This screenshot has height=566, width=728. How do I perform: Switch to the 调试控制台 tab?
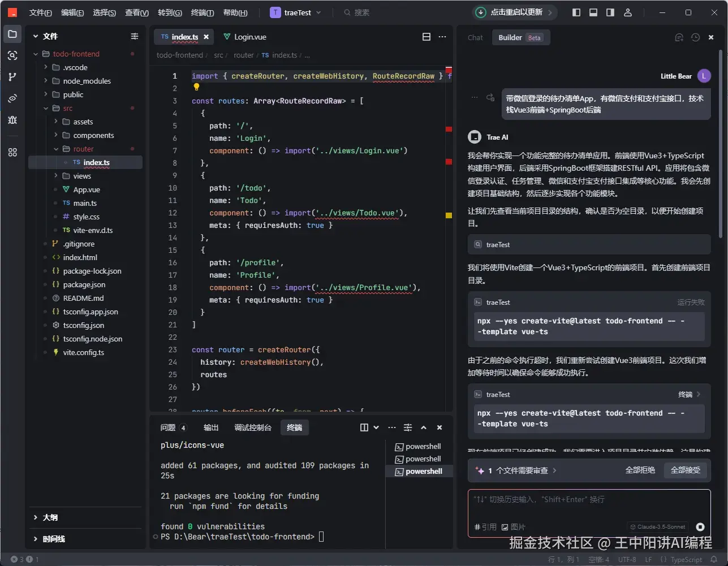click(253, 427)
